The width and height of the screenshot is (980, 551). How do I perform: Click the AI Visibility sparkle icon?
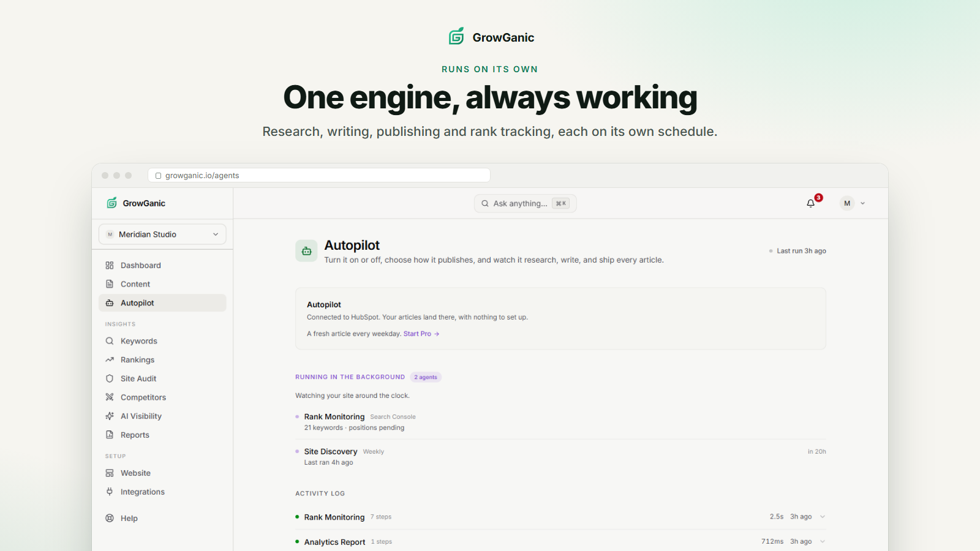pyautogui.click(x=110, y=416)
